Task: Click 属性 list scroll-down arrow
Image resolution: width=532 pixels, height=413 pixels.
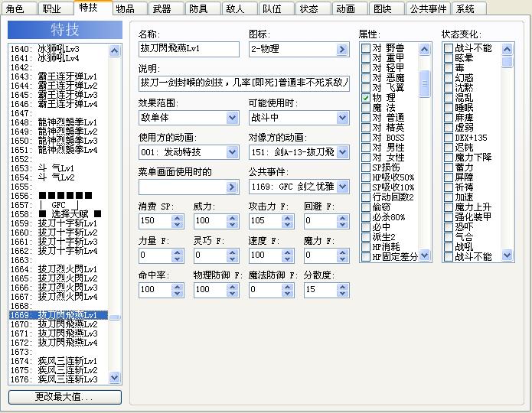Action: [x=424, y=255]
